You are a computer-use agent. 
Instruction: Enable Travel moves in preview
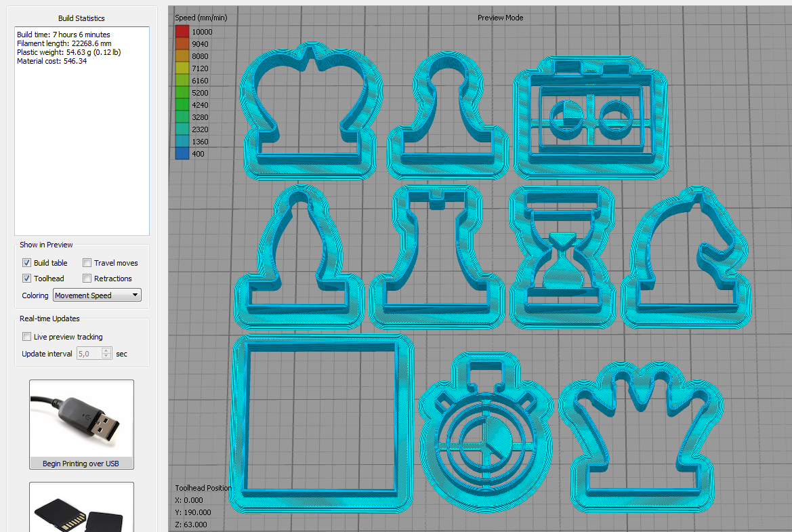87,263
